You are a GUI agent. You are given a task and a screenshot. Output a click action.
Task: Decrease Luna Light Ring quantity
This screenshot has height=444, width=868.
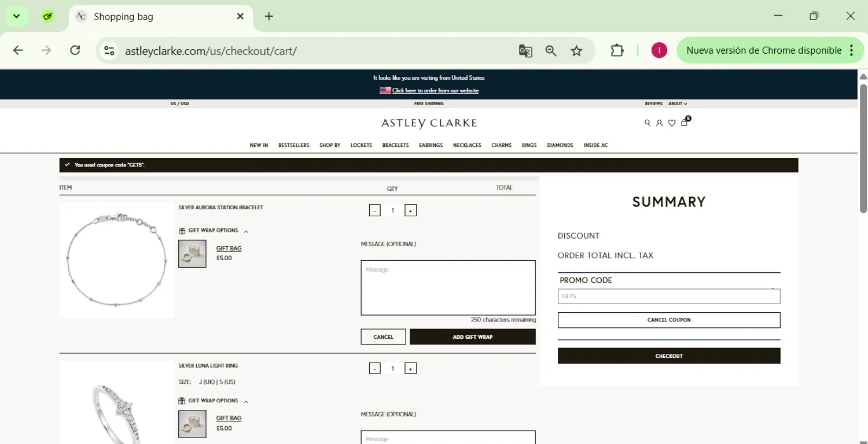coord(375,368)
